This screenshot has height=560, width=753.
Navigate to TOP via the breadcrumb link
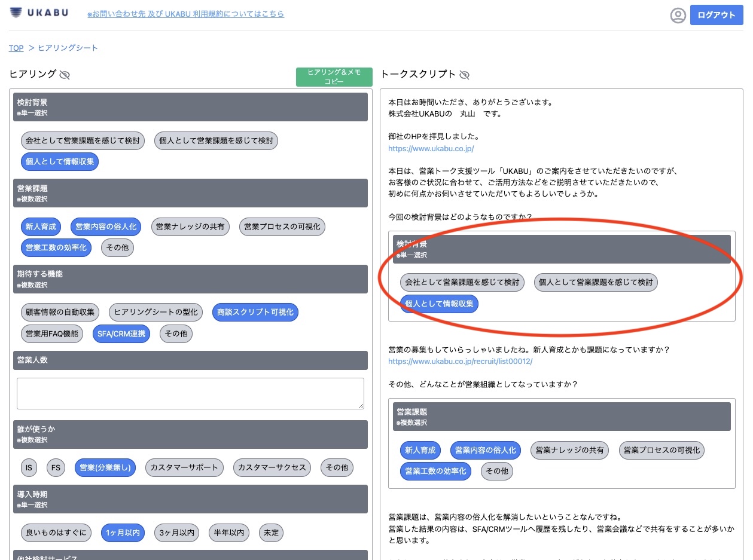(x=16, y=48)
